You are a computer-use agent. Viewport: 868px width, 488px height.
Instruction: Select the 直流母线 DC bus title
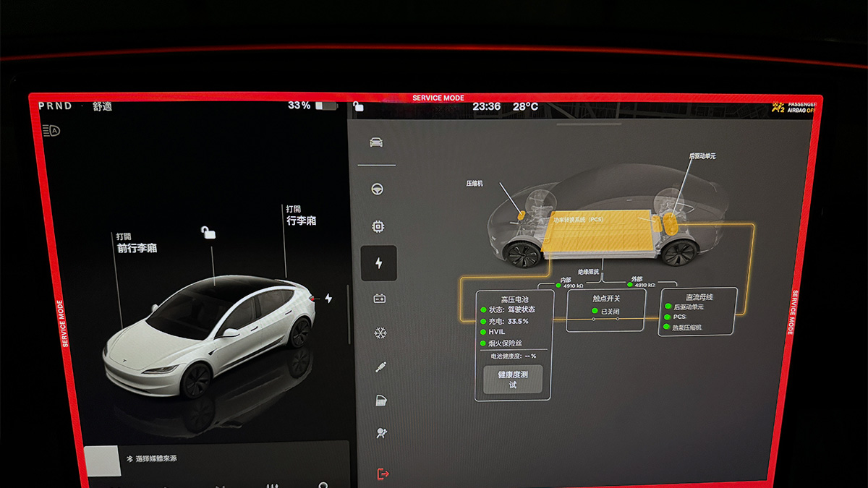pyautogui.click(x=699, y=296)
